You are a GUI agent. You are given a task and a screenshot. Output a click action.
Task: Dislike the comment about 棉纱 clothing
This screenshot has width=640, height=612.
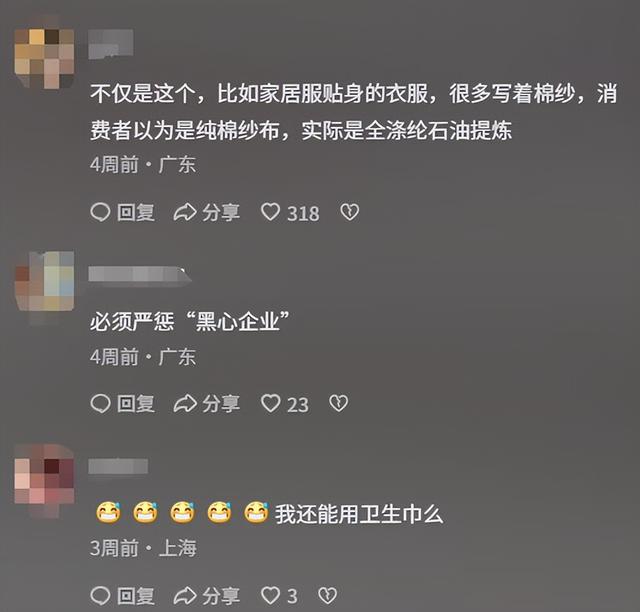[349, 212]
